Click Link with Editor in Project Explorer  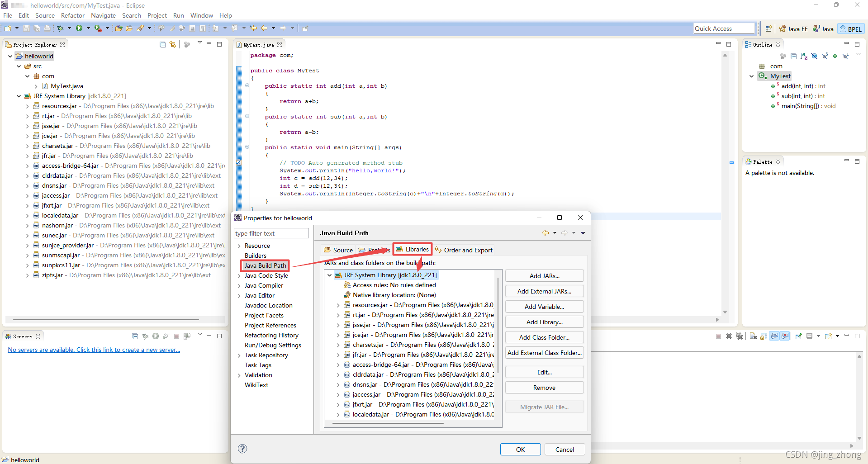(x=173, y=44)
